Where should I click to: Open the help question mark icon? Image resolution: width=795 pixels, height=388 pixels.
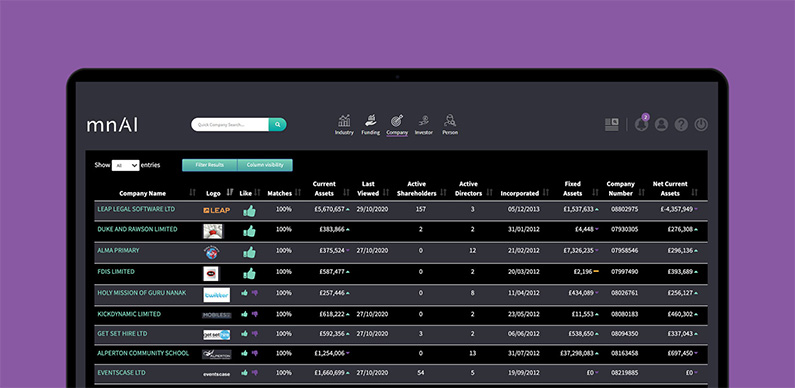pyautogui.click(x=681, y=125)
